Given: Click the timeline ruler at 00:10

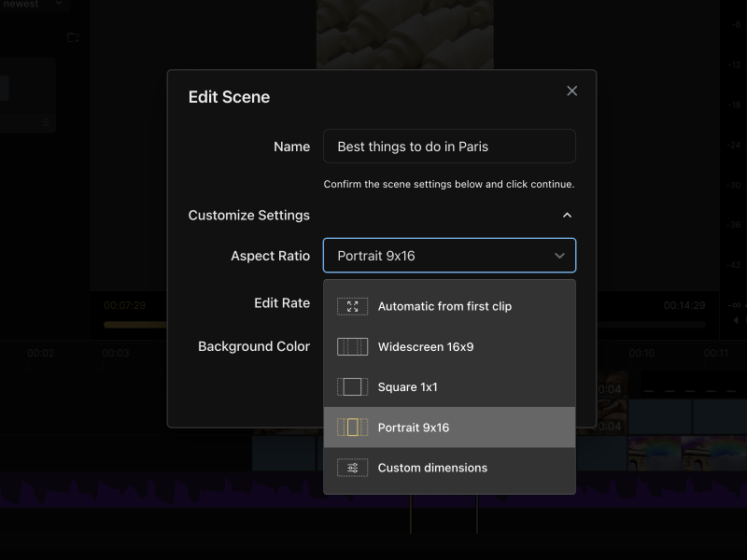Looking at the screenshot, I should pos(641,354).
